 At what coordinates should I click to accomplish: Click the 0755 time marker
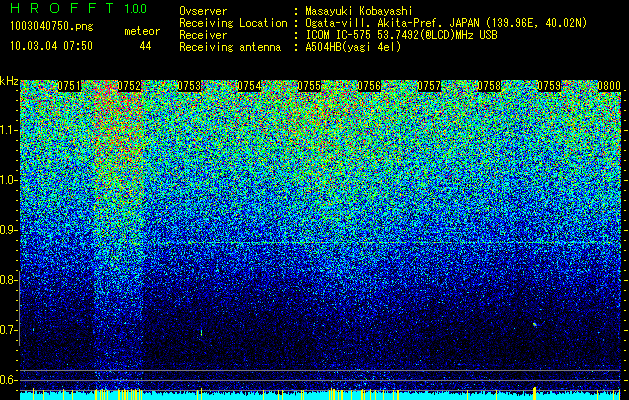click(x=309, y=86)
